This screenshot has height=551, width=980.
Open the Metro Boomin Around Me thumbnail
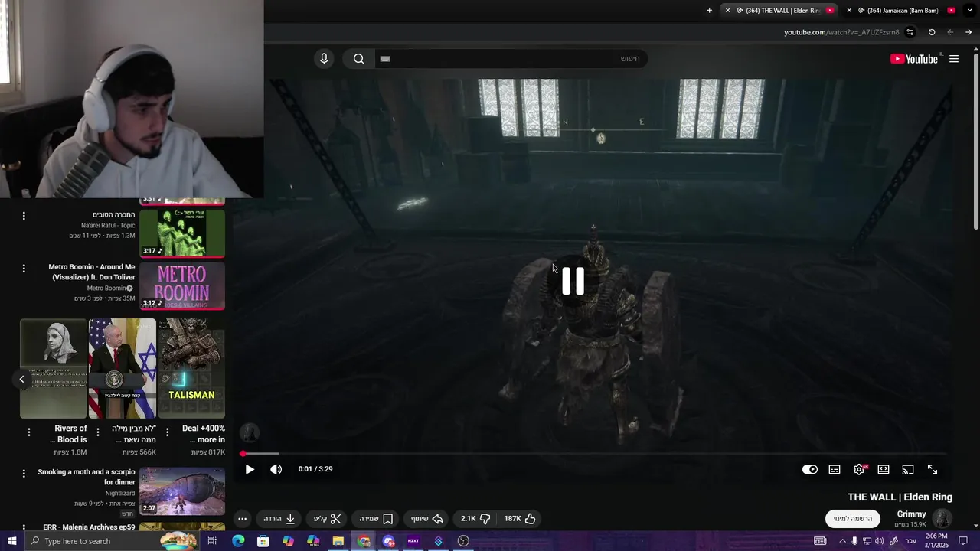tap(182, 286)
